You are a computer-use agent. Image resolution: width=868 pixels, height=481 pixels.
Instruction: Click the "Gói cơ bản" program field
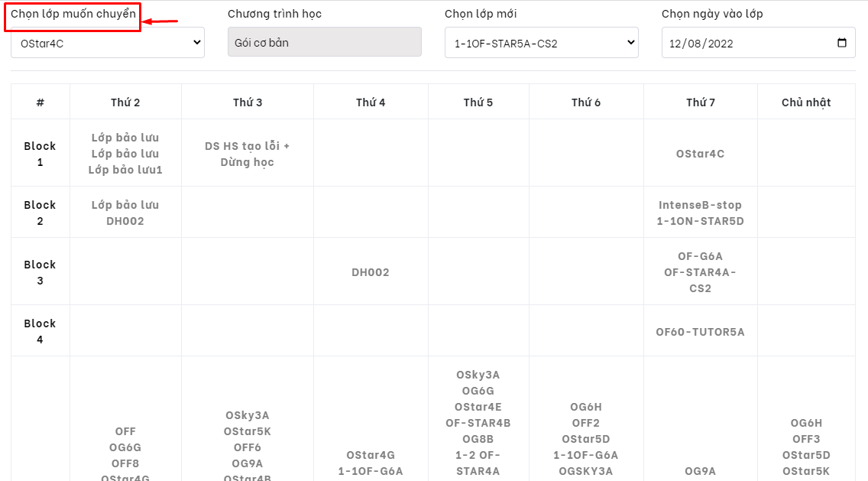[x=324, y=43]
